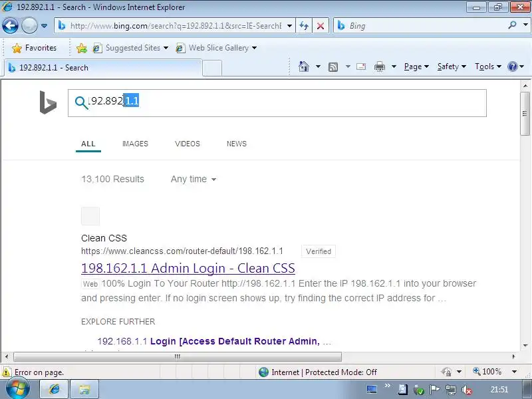Open the 'Any time' date filter
This screenshot has height=399, width=532.
pyautogui.click(x=194, y=179)
